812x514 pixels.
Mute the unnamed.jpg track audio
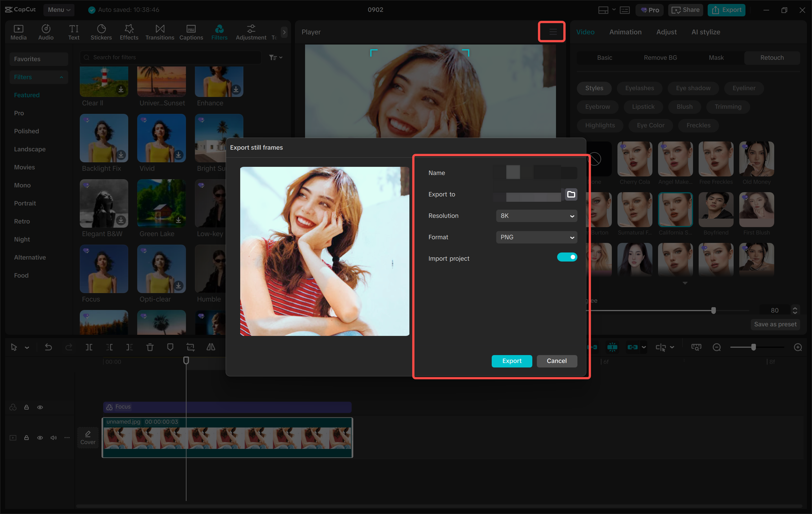point(53,437)
